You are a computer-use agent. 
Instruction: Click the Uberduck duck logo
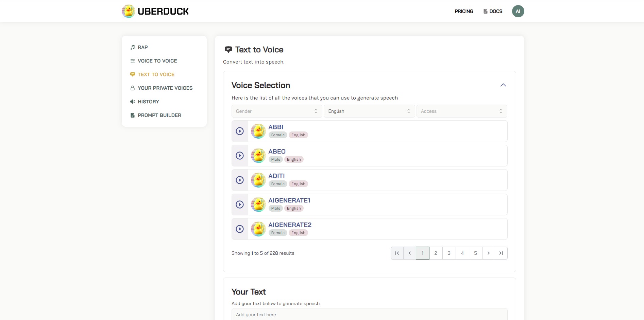[x=128, y=11]
